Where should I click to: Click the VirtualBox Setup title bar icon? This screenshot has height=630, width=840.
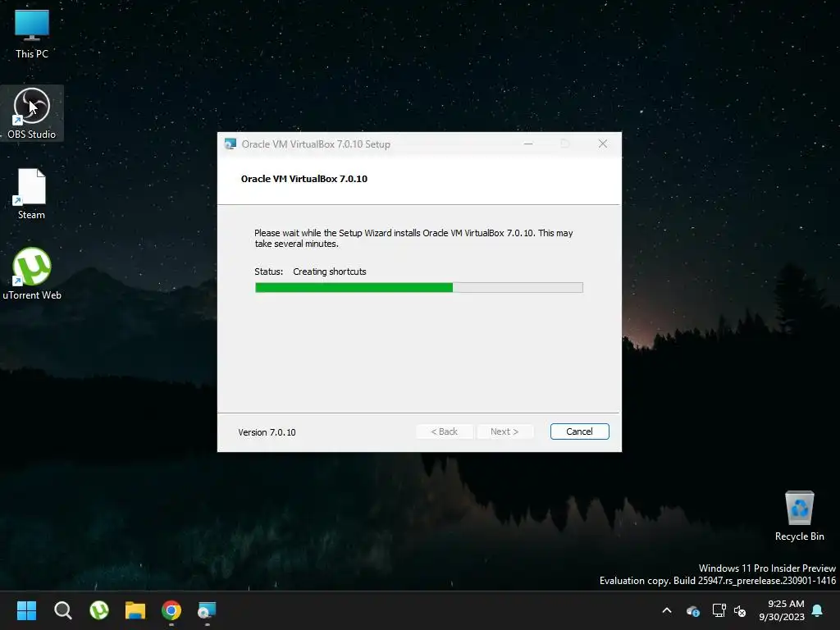231,144
